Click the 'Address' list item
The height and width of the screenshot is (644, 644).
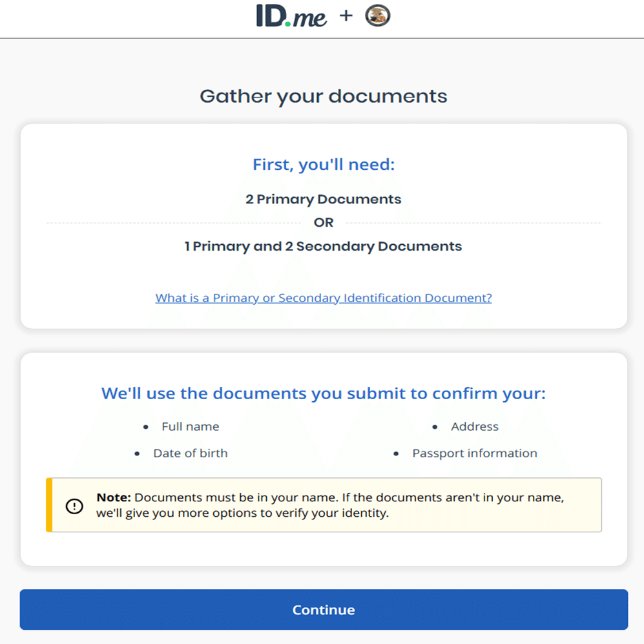click(474, 426)
